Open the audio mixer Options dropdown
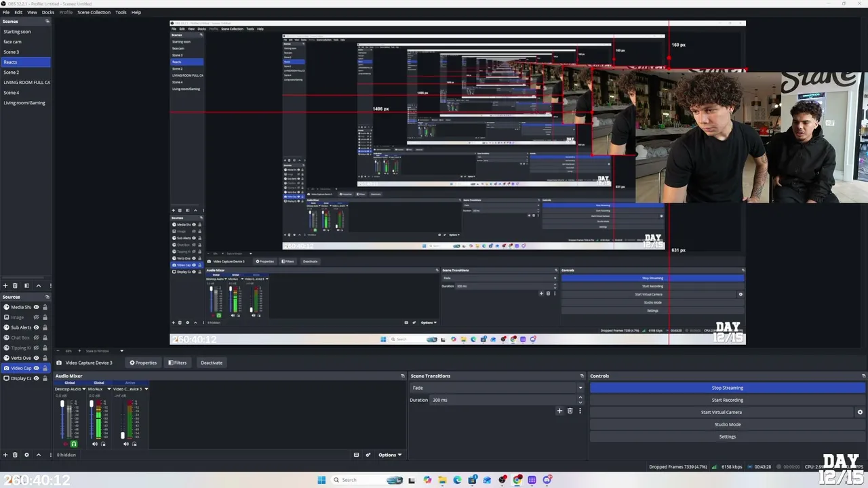 [390, 455]
